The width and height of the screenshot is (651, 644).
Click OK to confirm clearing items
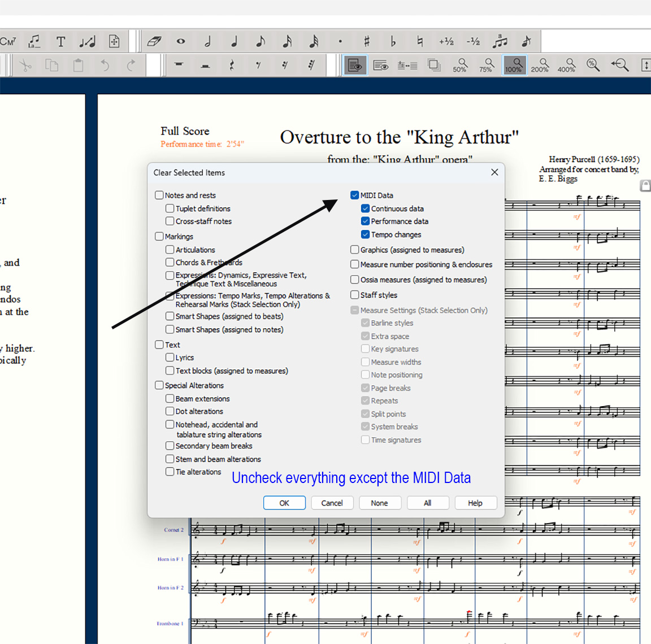click(x=284, y=503)
